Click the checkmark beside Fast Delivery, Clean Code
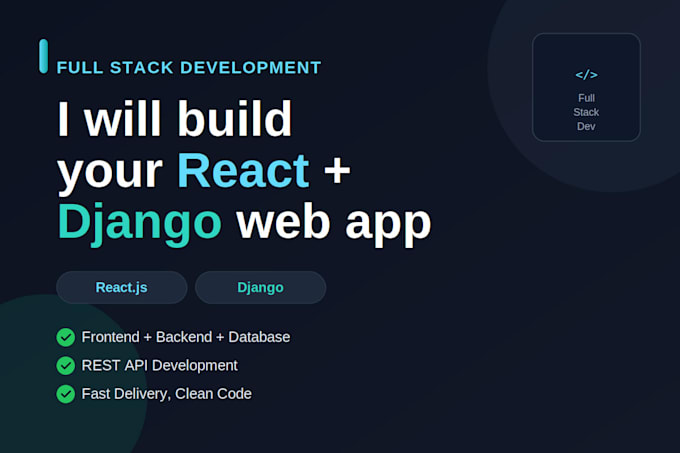Viewport: 680px width, 453px height. pos(65,394)
